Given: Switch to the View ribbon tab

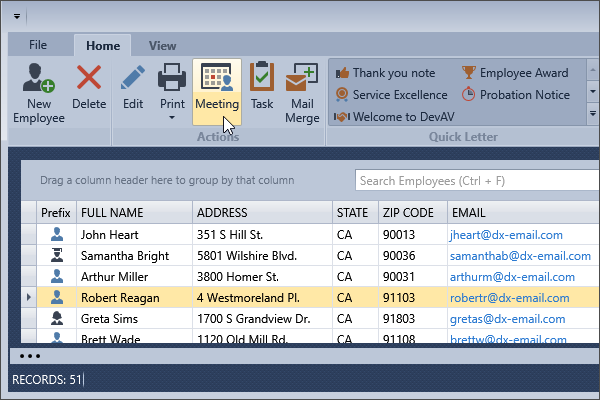Looking at the screenshot, I should [163, 46].
